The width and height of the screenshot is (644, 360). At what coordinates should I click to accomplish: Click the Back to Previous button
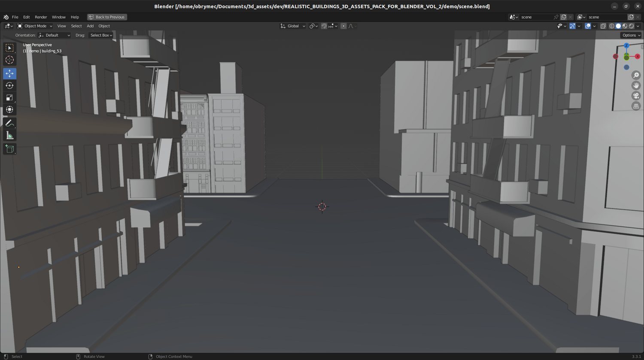pos(107,17)
